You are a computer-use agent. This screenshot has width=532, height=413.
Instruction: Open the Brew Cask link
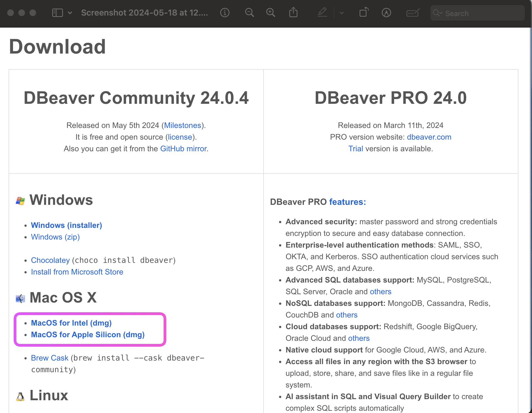[49, 358]
